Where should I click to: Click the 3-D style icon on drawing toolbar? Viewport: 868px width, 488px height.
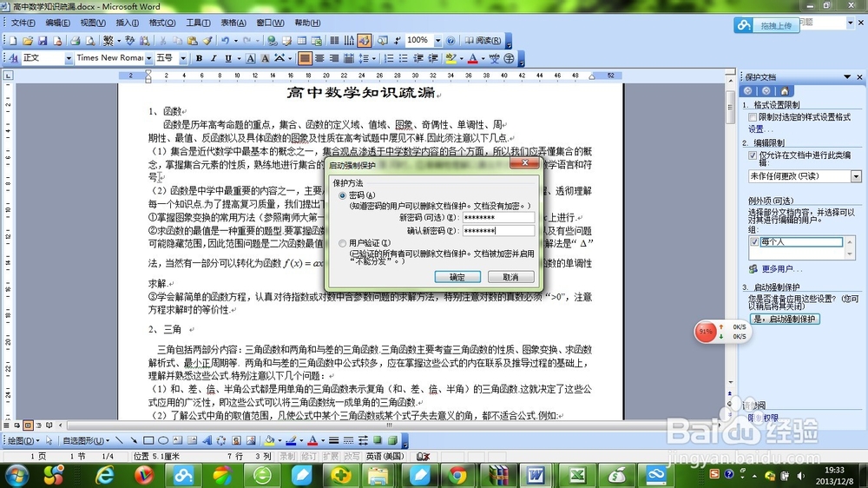point(392,440)
